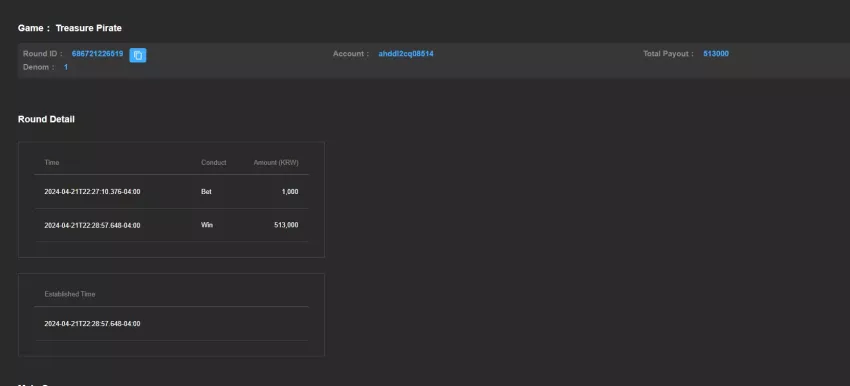The height and width of the screenshot is (386, 850).
Task: Select the Time column header
Action: tap(52, 163)
